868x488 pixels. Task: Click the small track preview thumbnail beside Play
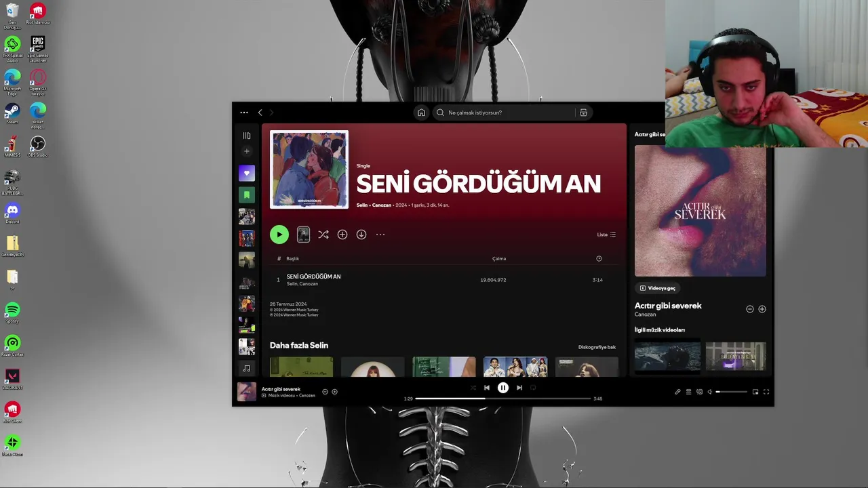(303, 235)
